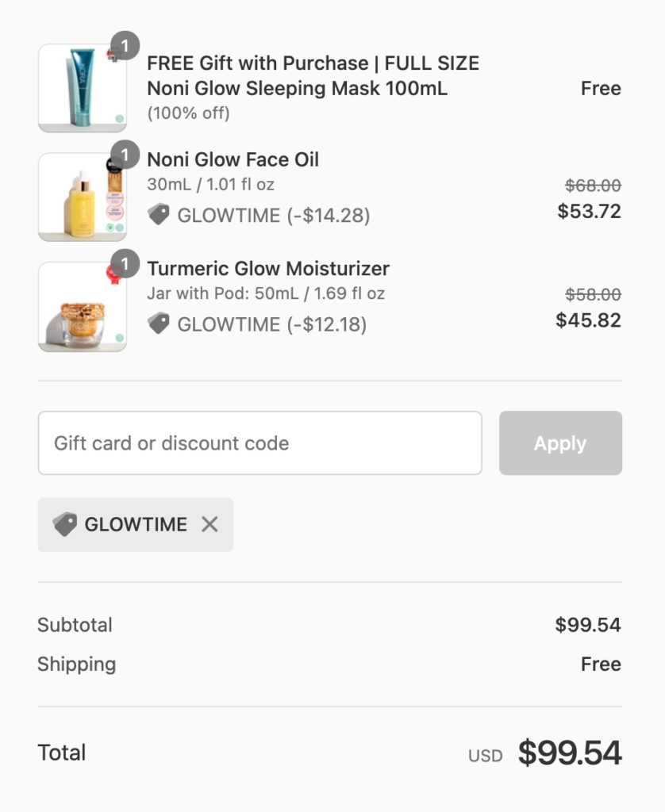665x812 pixels.
Task: Click the $99.54 total amount
Action: (569, 753)
